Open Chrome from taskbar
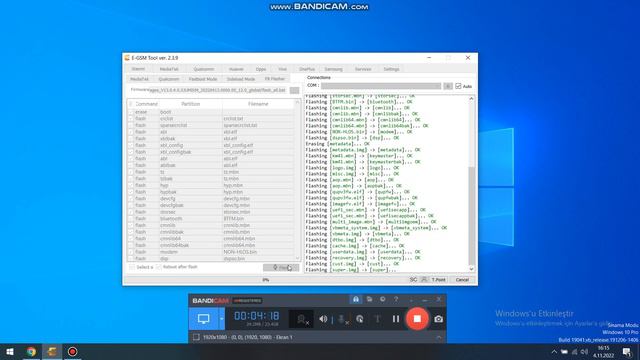This screenshot has height=360, width=640. pos(31,351)
